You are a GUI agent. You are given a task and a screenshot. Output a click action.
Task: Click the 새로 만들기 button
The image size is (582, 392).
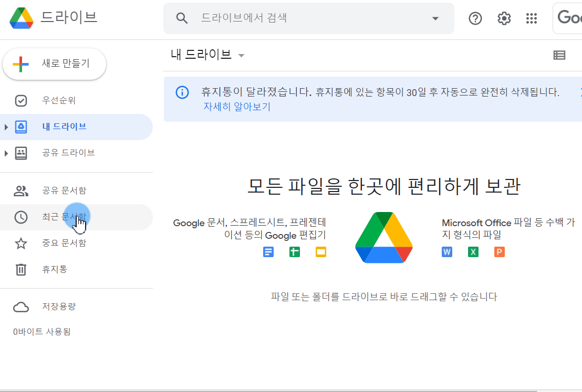tap(54, 64)
